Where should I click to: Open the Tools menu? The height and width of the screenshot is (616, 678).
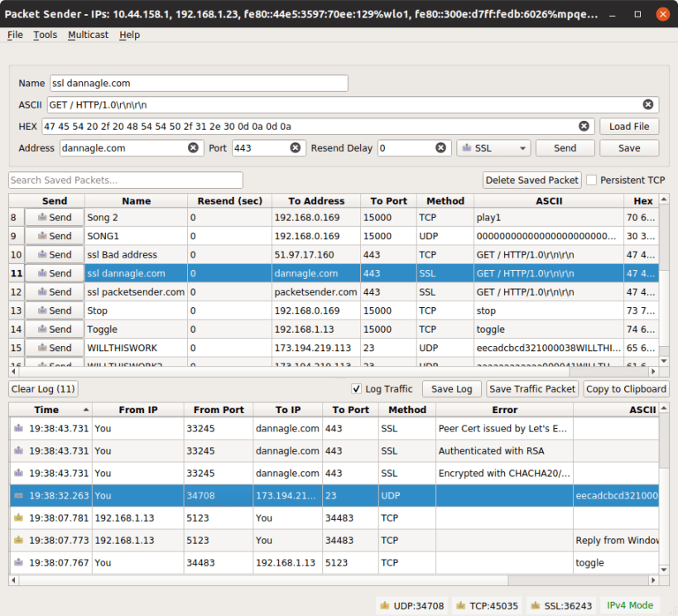click(46, 35)
